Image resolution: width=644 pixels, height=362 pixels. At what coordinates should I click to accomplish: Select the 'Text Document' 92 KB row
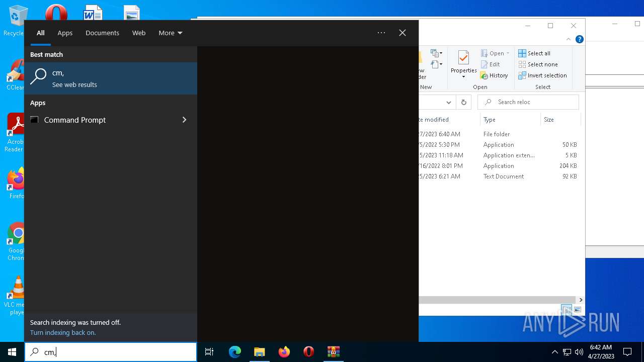(x=499, y=176)
